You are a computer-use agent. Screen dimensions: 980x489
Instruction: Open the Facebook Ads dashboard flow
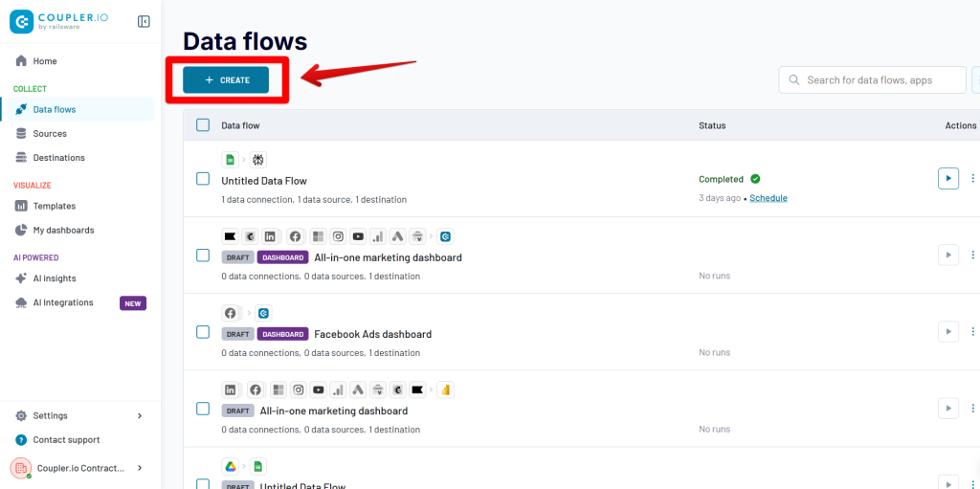coord(372,334)
